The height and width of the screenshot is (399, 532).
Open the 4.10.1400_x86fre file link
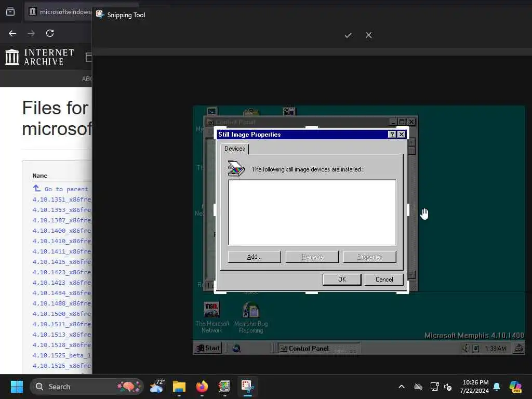click(62, 231)
